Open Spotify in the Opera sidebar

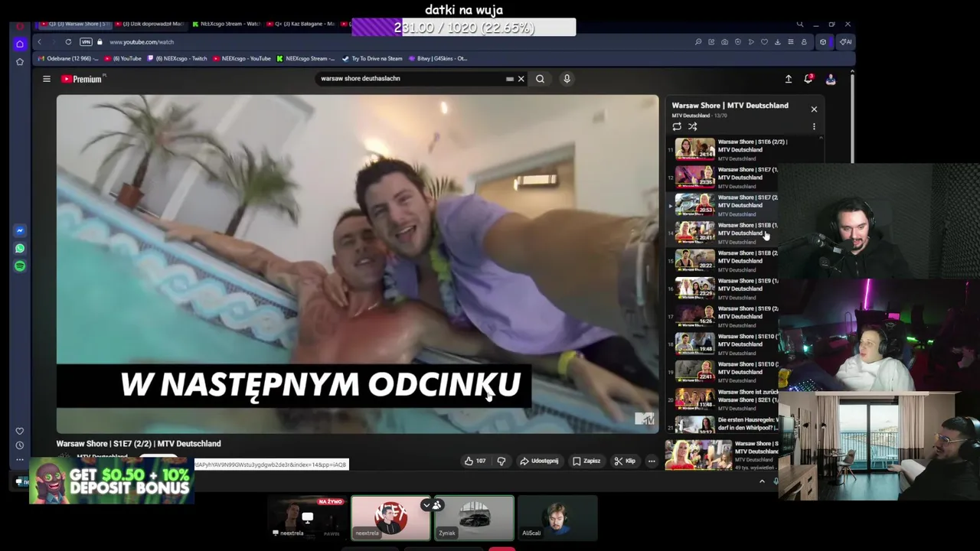20,266
